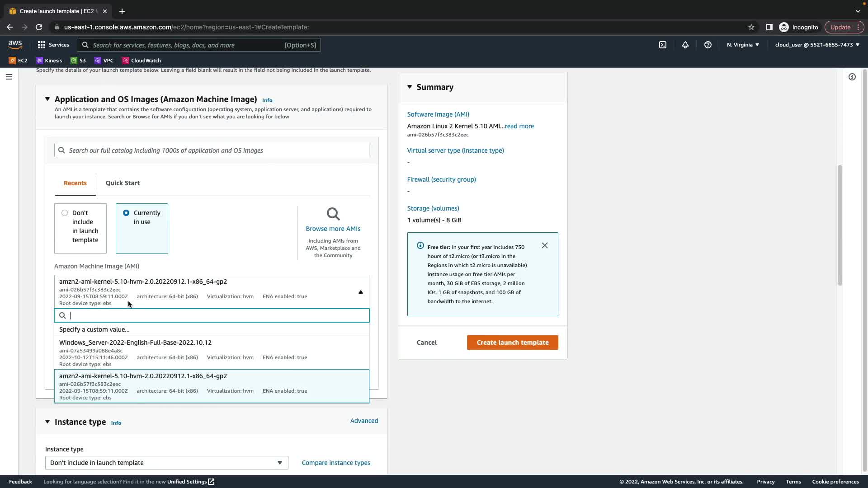
Task: Open the info panel icon at right
Action: click(x=852, y=77)
